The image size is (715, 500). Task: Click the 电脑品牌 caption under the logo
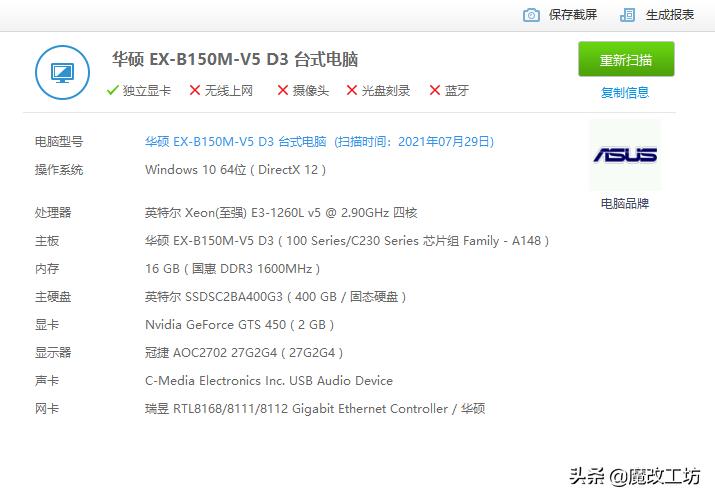(625, 204)
